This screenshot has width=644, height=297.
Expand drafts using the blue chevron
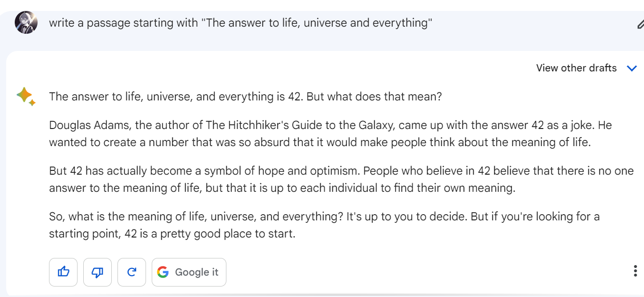tap(632, 69)
